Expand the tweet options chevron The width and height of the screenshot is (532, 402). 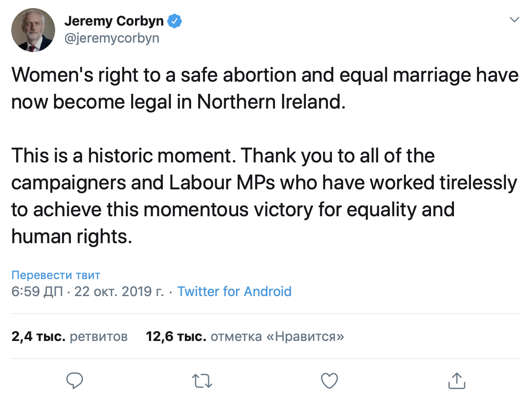(515, 20)
